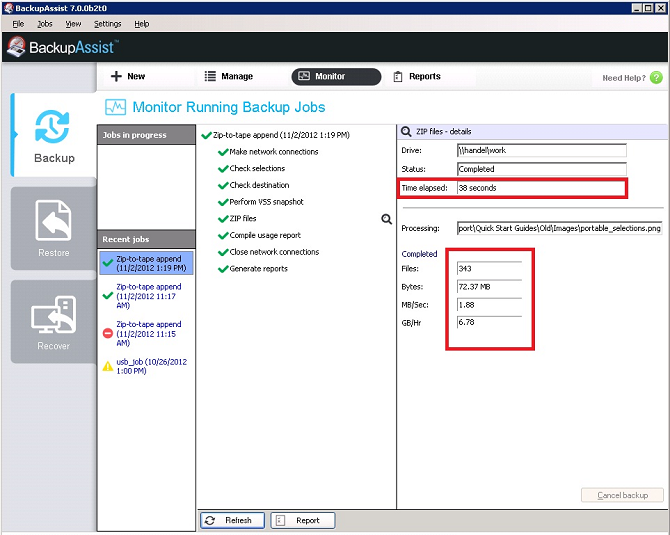Click the Manage list icon
The height and width of the screenshot is (535, 670).
[x=210, y=76]
